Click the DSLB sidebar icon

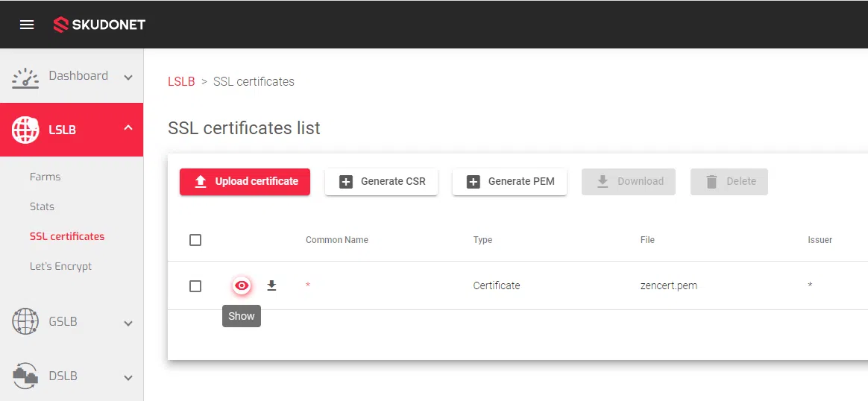click(25, 376)
